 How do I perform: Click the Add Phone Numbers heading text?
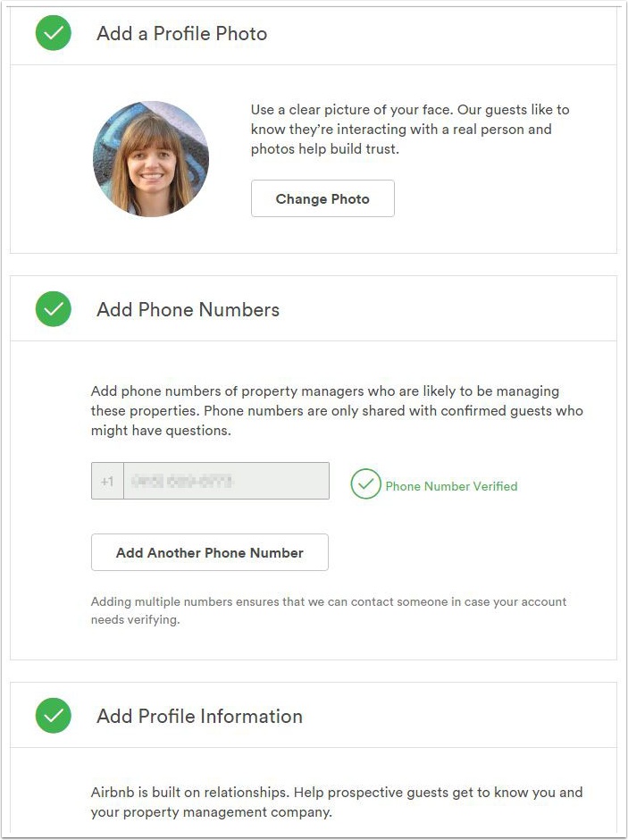[x=188, y=310]
